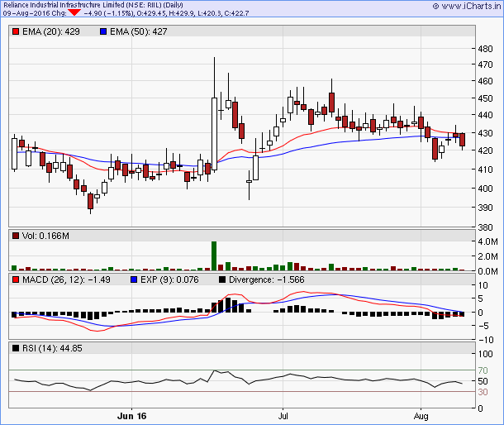Click the 480 price axis label
The height and width of the screenshot is (425, 504).
click(x=485, y=49)
